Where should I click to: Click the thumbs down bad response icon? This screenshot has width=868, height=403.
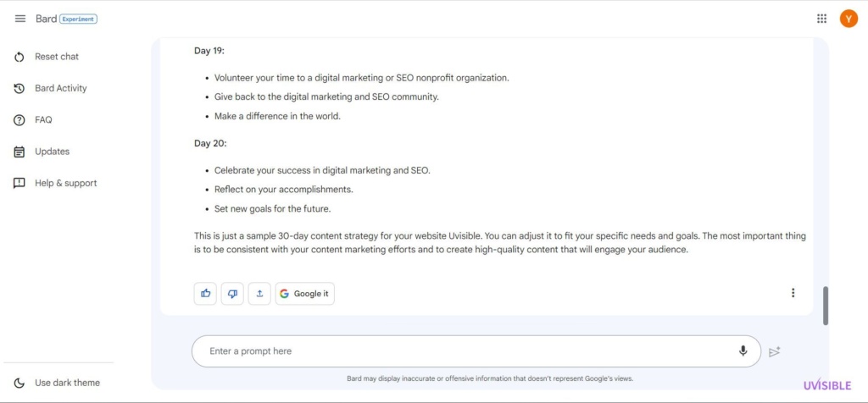click(x=232, y=294)
